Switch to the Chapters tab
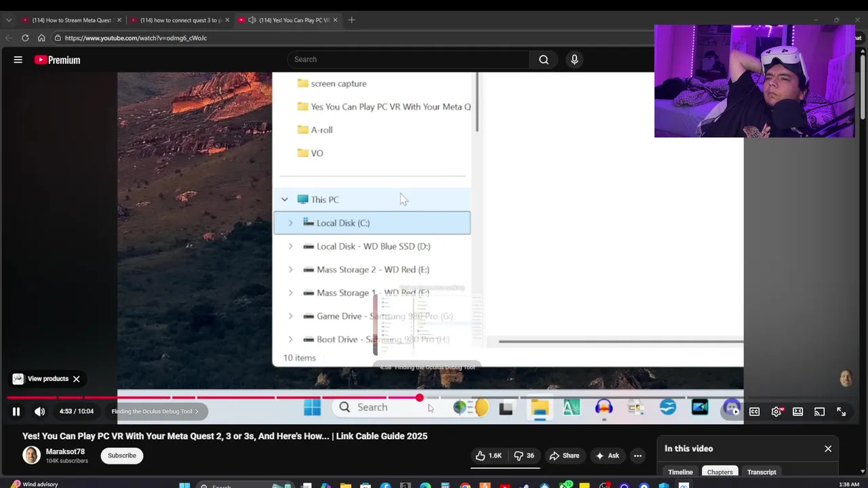 pos(719,472)
